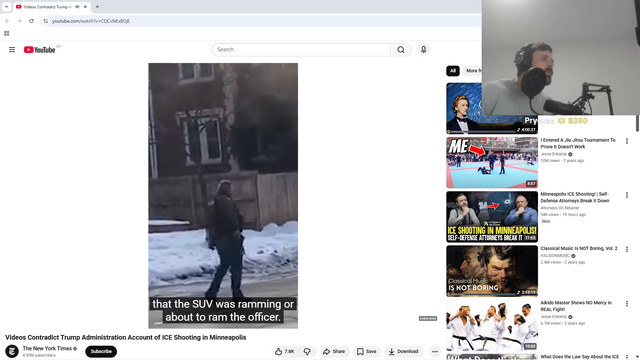This screenshot has width=640, height=360.
Task: Open ICE Shooting in Minneapolis thumbnail
Action: [x=492, y=217]
